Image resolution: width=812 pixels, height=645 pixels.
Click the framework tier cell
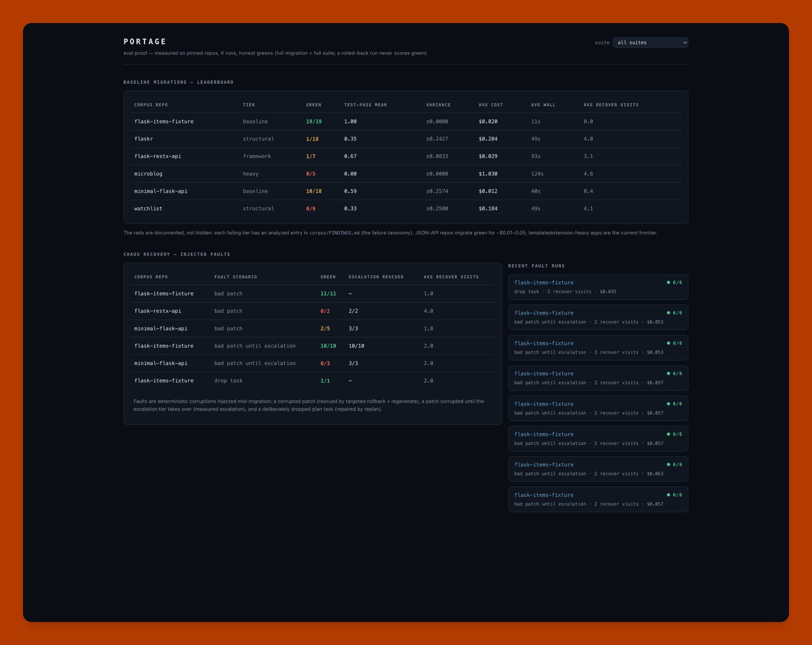(x=257, y=156)
